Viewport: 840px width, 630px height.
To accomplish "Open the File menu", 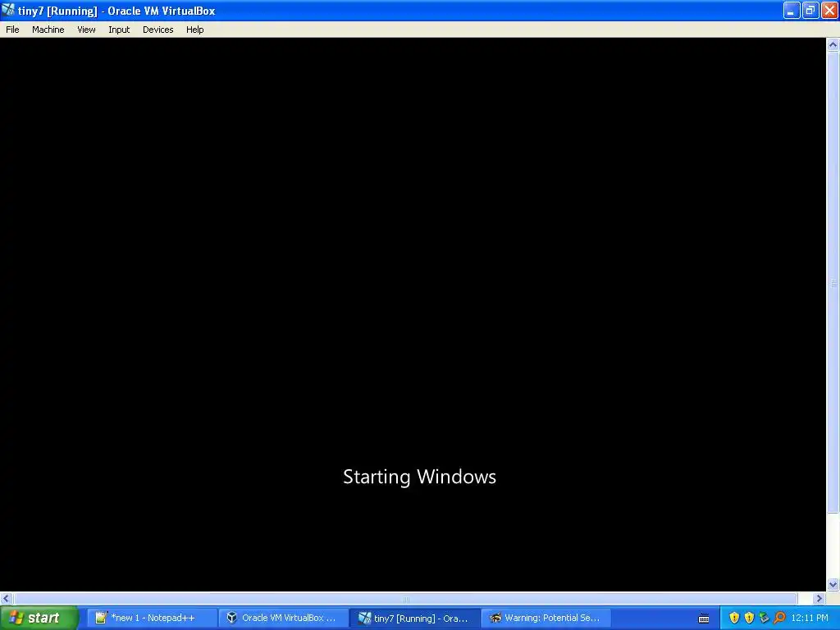I will pyautogui.click(x=12, y=30).
